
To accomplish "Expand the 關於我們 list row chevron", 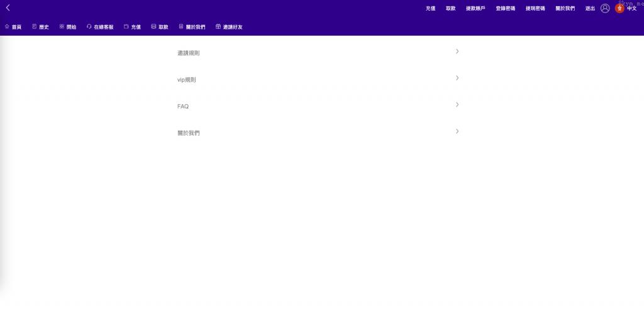I will [x=457, y=131].
